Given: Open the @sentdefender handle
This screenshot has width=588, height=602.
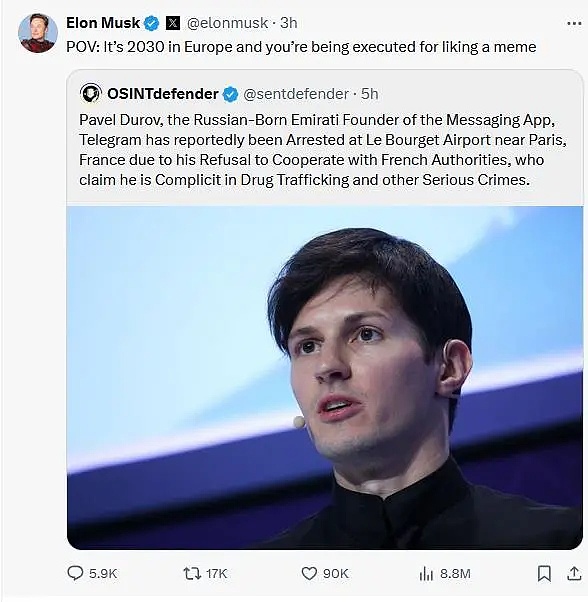Looking at the screenshot, I should click(x=296, y=94).
